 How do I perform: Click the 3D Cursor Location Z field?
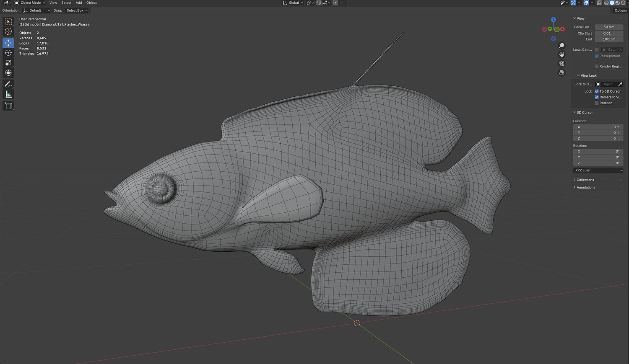click(x=598, y=139)
